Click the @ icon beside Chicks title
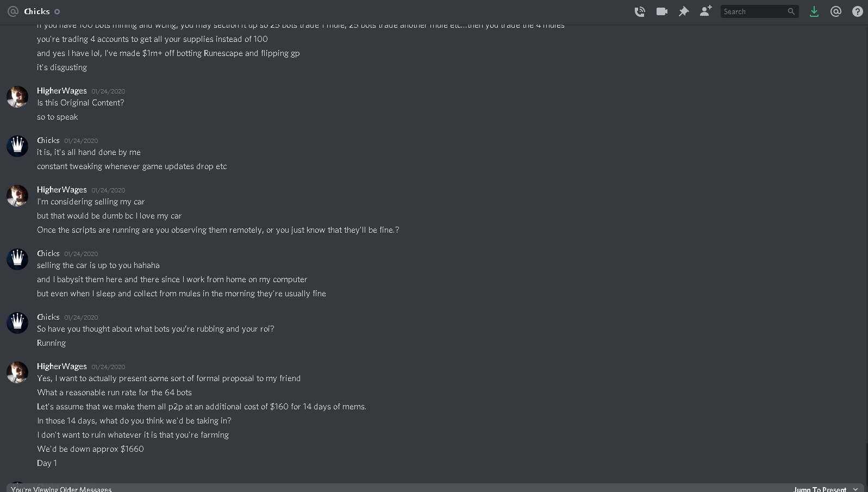 click(13, 11)
